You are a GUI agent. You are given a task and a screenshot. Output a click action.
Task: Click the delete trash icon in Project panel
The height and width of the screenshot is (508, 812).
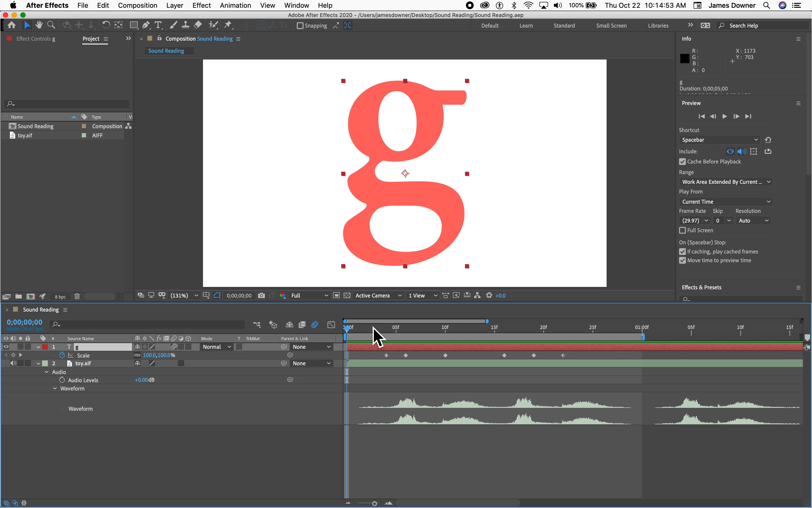[77, 296]
